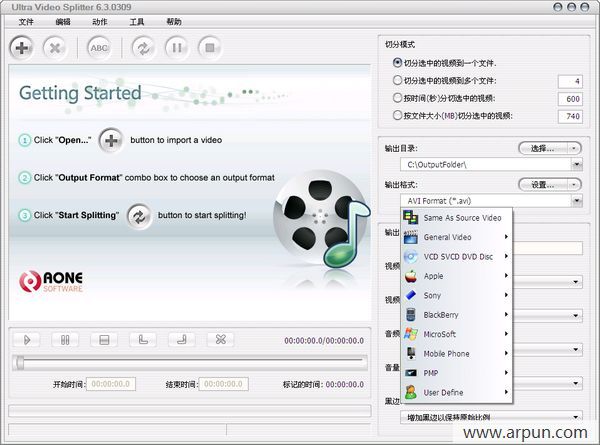Select split by file size MB option

pos(398,115)
